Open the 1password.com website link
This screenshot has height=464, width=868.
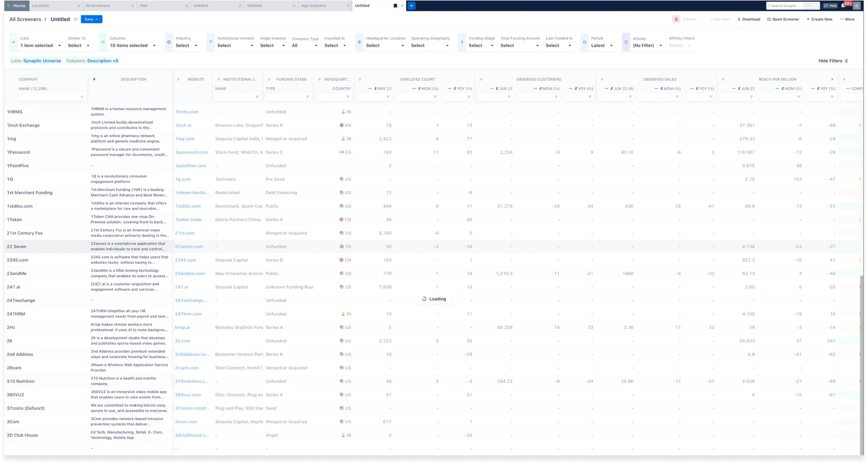(x=191, y=152)
